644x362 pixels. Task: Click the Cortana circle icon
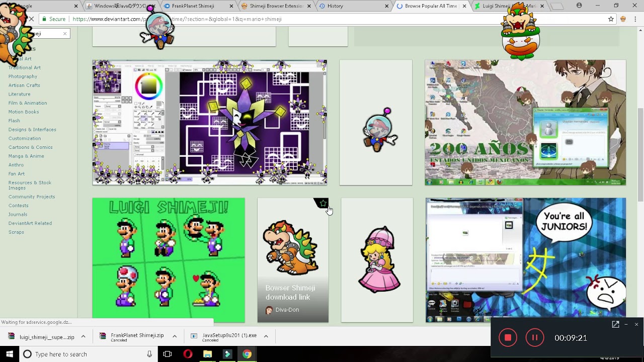[27, 354]
